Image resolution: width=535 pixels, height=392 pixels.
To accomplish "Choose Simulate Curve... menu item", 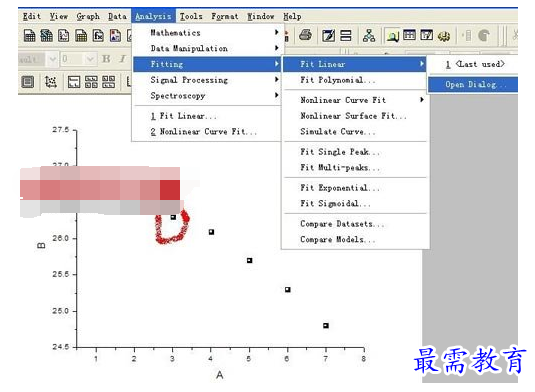I will point(355,132).
